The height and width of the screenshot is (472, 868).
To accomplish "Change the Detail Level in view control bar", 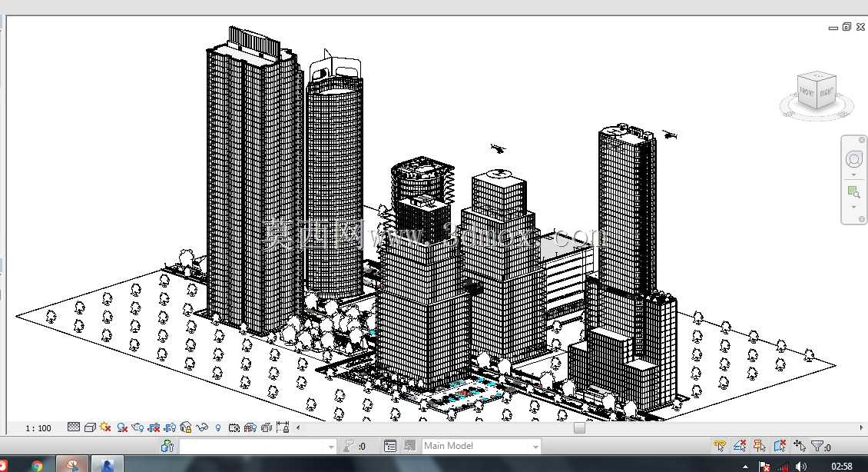I will pos(74,427).
